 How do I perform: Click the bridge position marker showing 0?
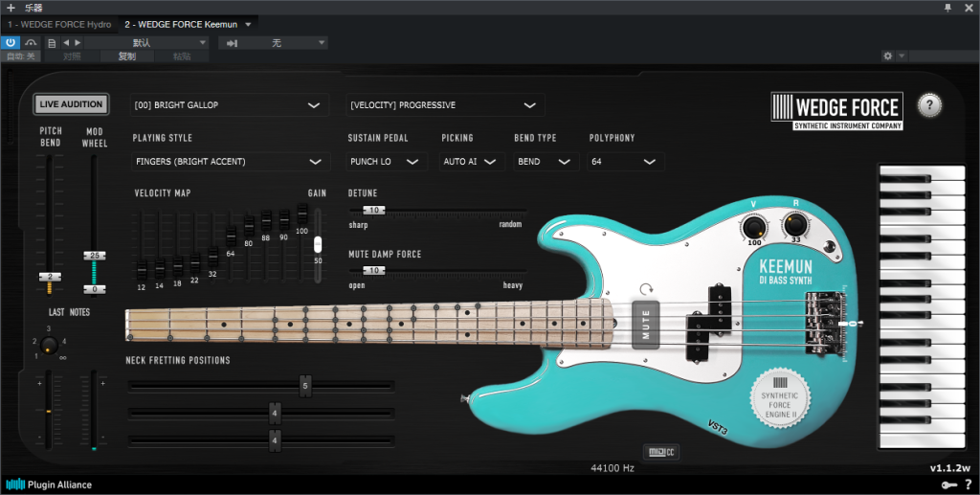(x=850, y=324)
